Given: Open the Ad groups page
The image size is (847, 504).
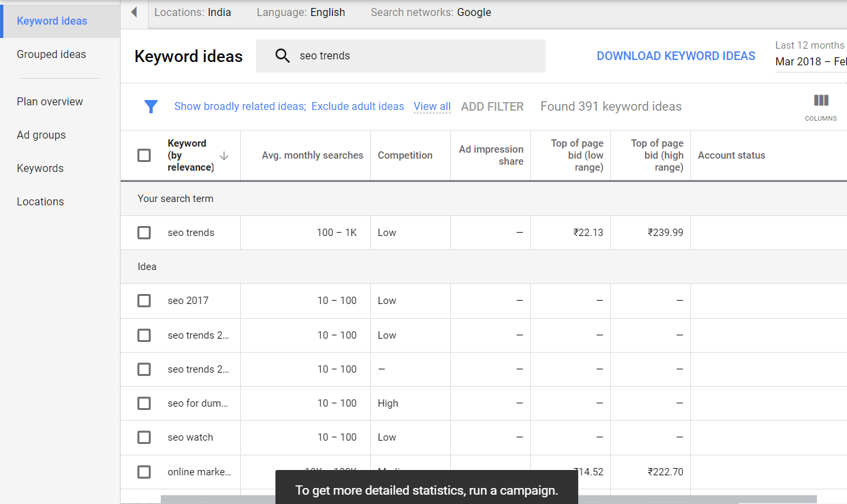Looking at the screenshot, I should click(x=41, y=135).
